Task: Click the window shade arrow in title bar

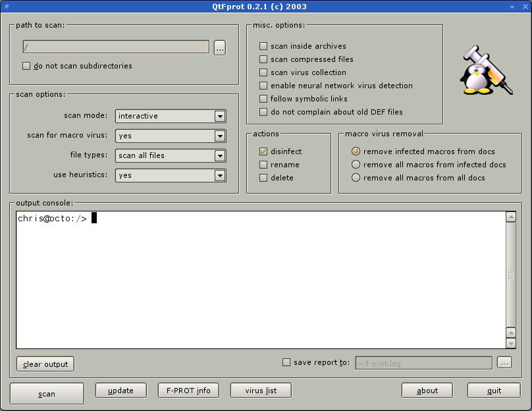Action: click(512, 7)
